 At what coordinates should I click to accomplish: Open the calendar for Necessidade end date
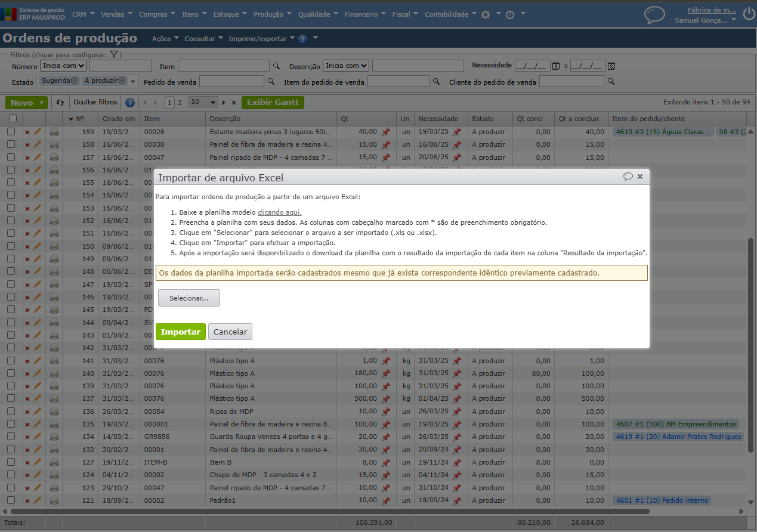click(611, 66)
